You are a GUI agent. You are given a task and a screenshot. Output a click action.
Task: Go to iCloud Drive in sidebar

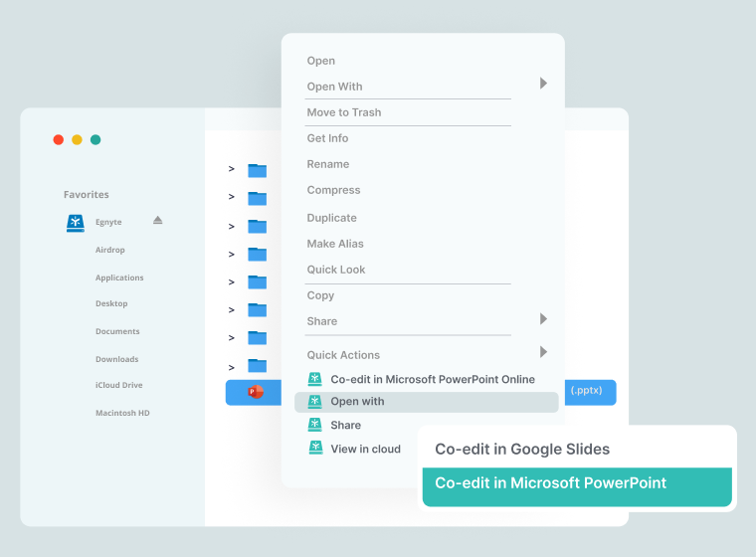pyautogui.click(x=118, y=385)
